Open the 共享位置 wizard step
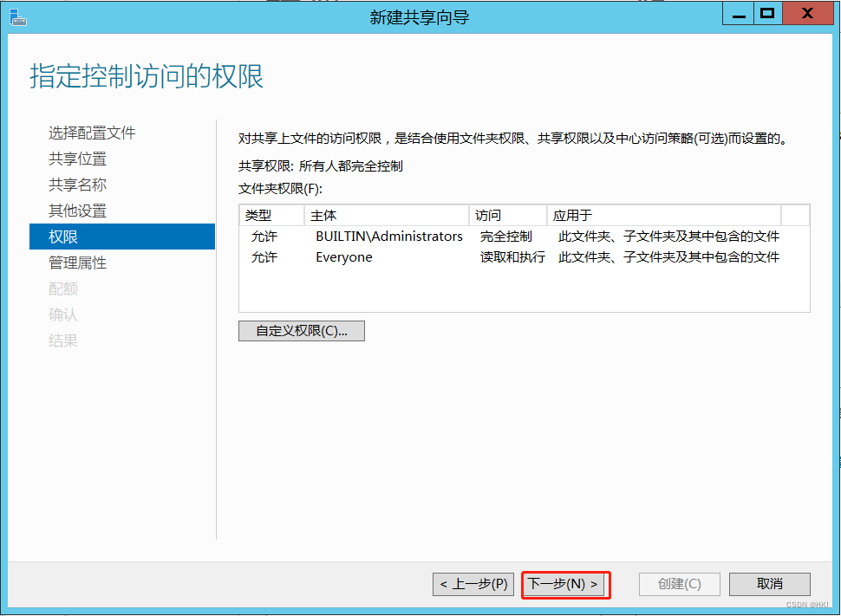 77,159
